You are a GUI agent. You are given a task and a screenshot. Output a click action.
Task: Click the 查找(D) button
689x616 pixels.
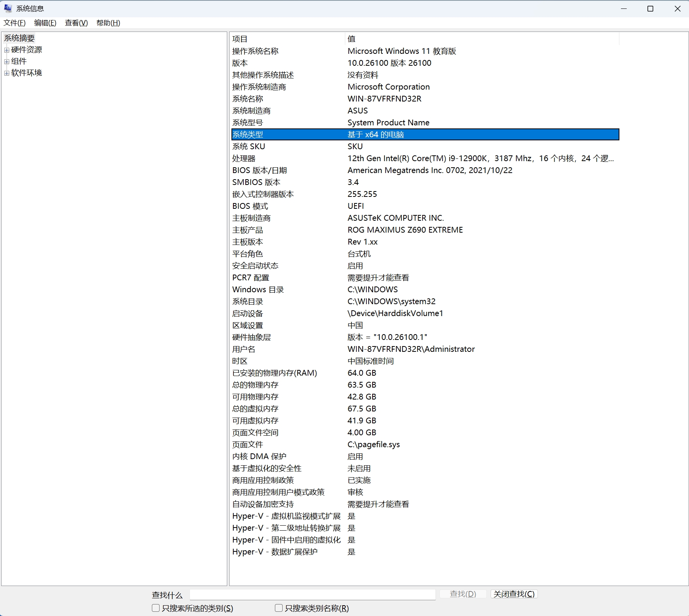pyautogui.click(x=463, y=594)
